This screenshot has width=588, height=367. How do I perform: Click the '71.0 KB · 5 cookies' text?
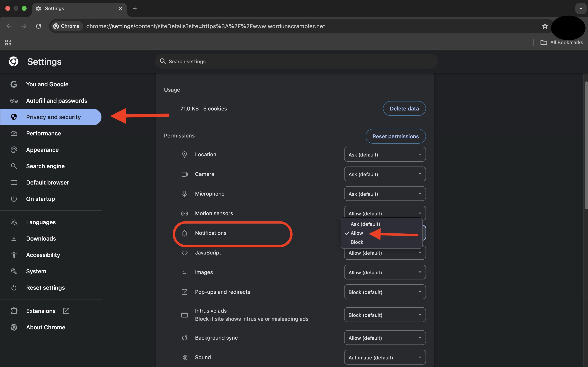point(203,108)
